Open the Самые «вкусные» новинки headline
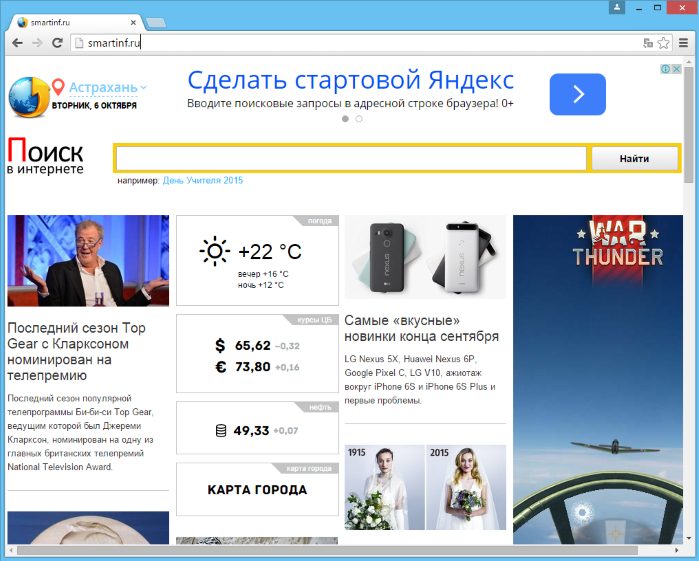699x561 pixels. coord(421,328)
